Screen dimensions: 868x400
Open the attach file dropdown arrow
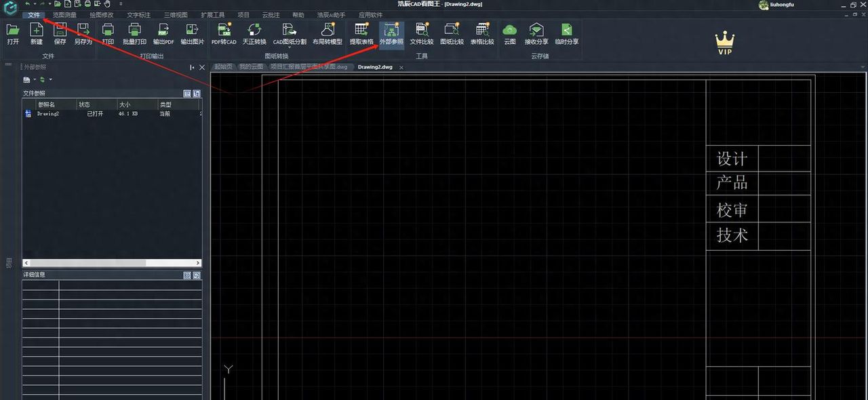tap(35, 80)
